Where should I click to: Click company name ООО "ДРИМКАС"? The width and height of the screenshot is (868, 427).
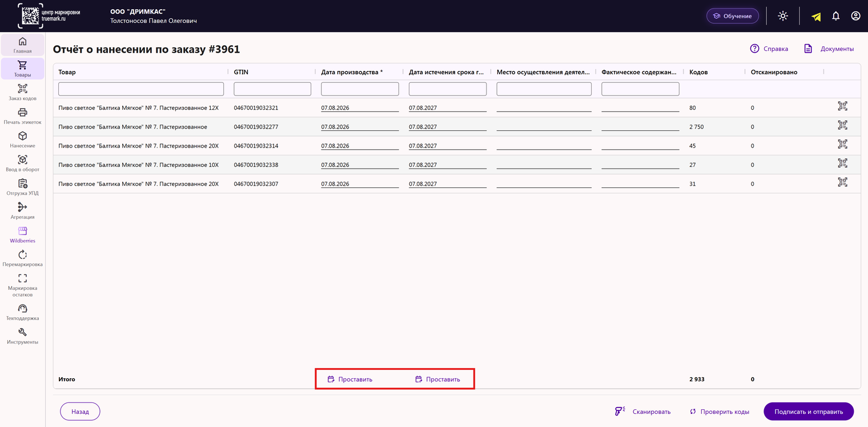(138, 11)
